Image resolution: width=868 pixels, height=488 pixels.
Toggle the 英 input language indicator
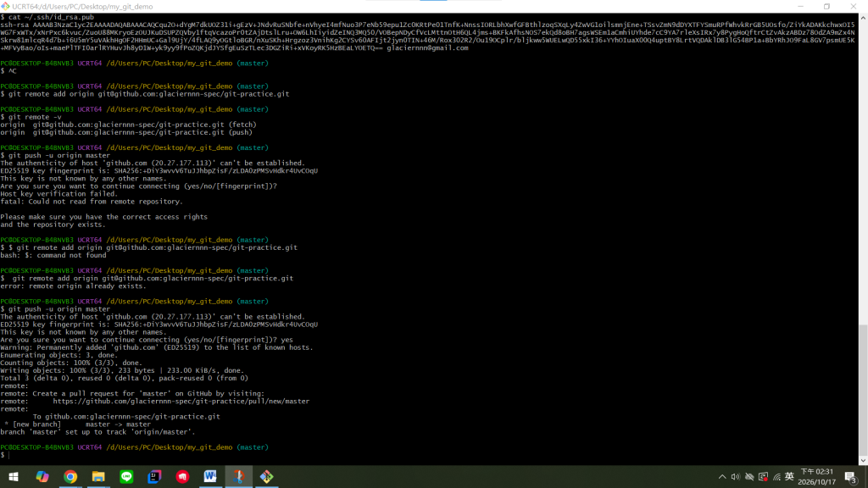(790, 477)
